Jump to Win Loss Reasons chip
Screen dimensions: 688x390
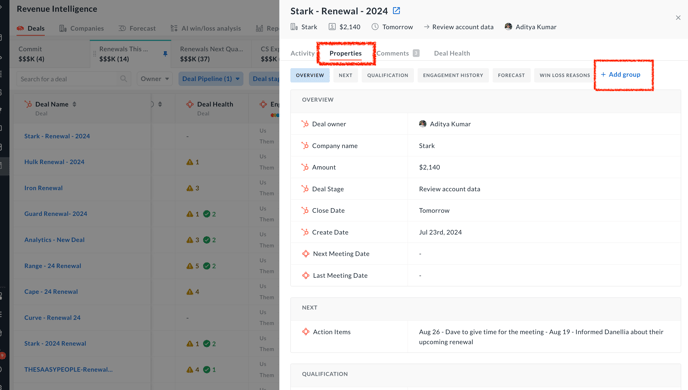(565, 75)
